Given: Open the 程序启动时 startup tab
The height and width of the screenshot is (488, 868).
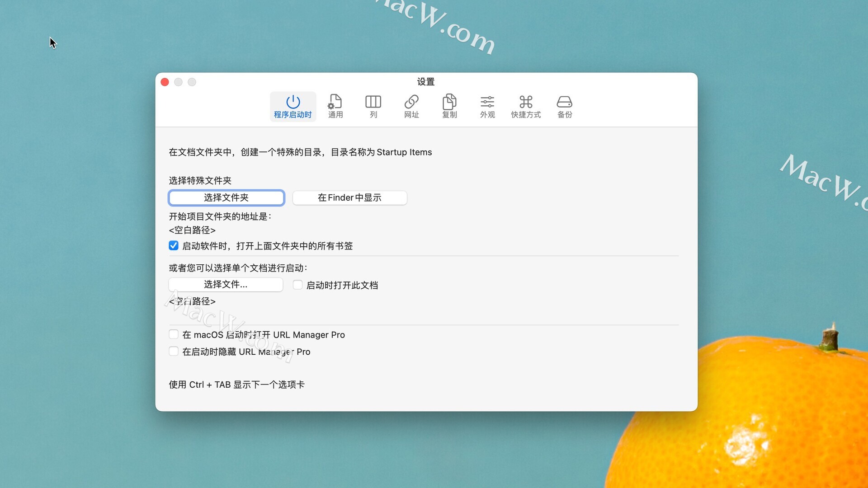Looking at the screenshot, I should pos(292,107).
